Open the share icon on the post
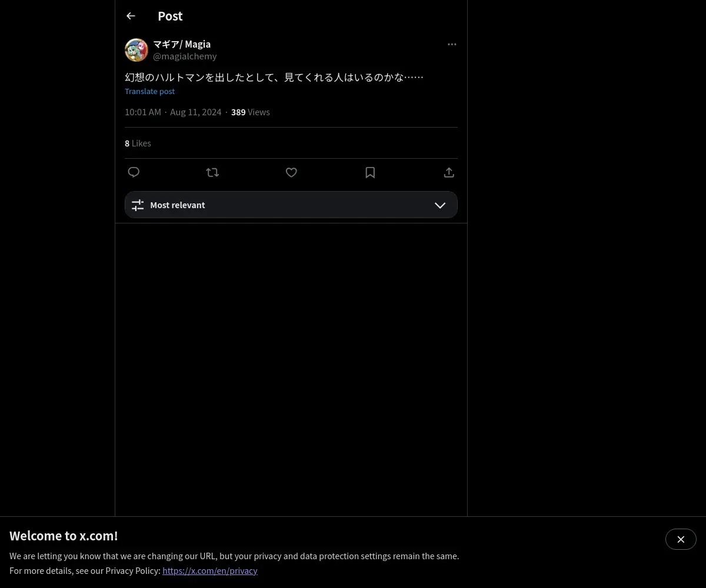 [449, 172]
